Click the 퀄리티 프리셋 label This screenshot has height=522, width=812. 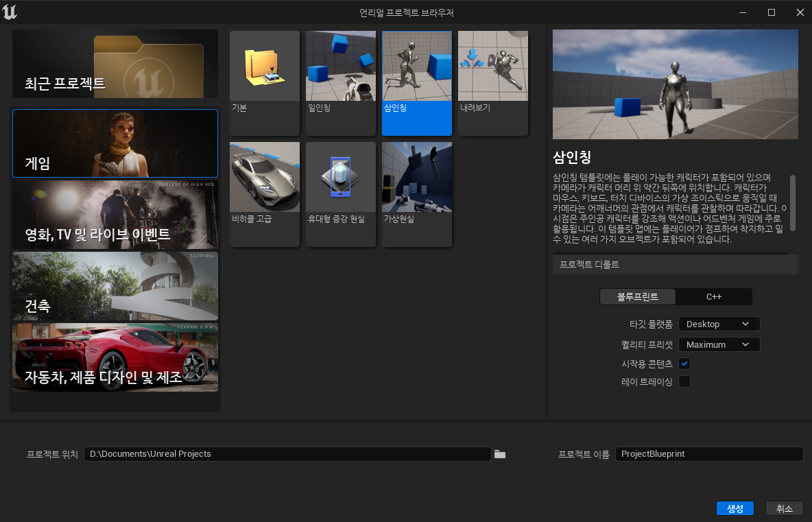pyautogui.click(x=647, y=345)
